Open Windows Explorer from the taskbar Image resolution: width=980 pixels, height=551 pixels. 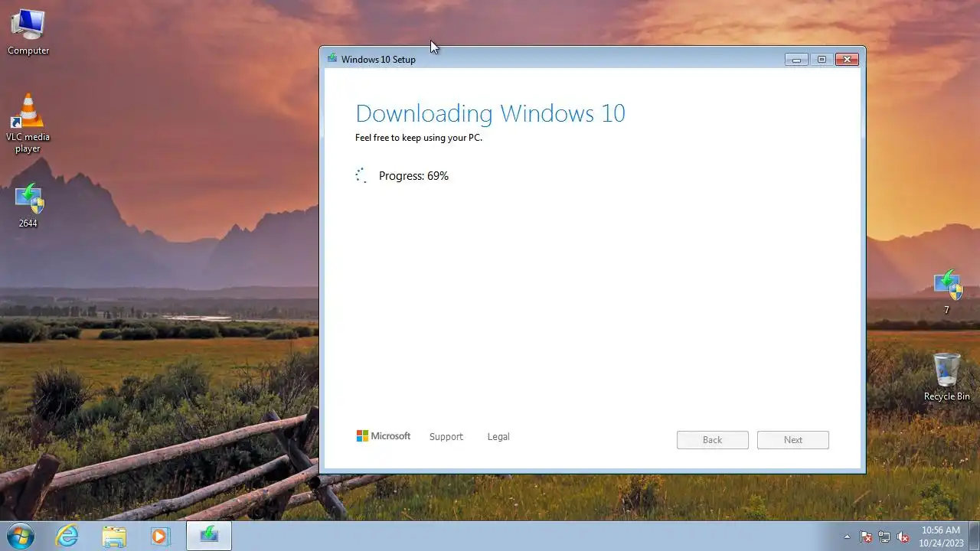pyautogui.click(x=114, y=536)
